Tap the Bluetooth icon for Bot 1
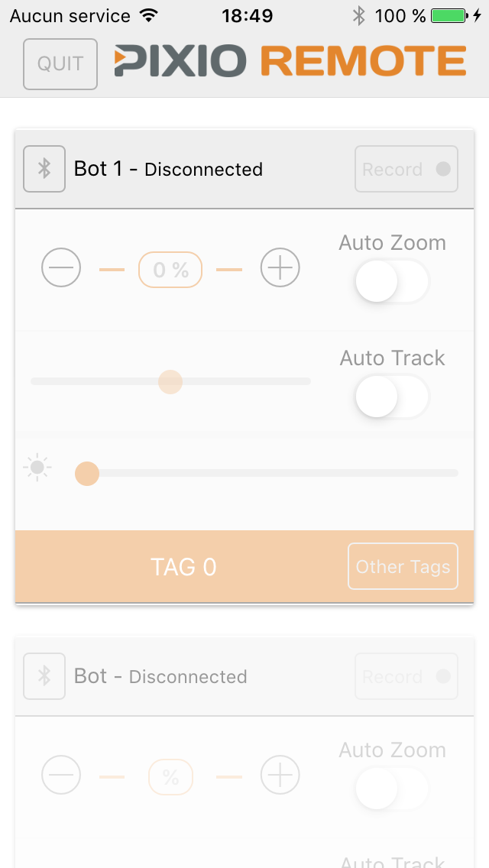This screenshot has width=489, height=868. pos(44,169)
